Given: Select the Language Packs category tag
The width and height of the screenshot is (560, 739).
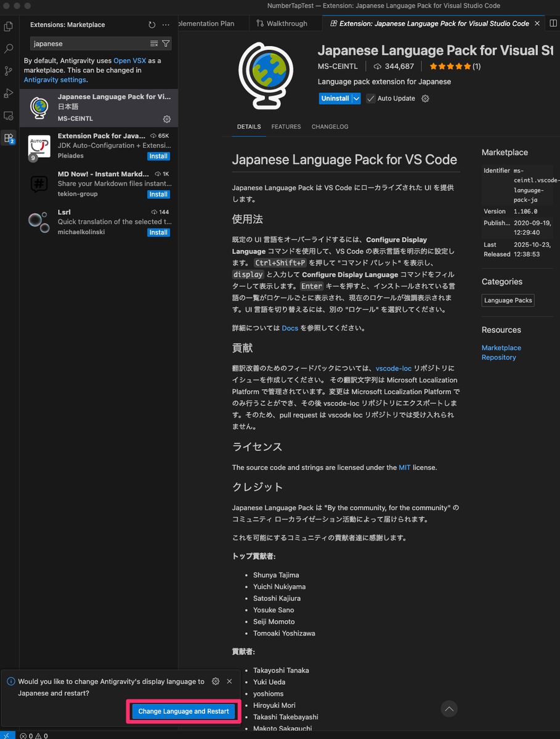Looking at the screenshot, I should (508, 301).
